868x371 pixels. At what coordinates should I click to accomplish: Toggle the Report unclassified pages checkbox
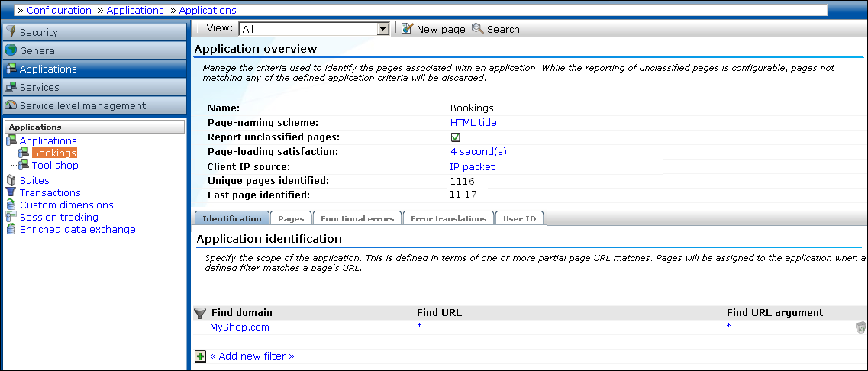point(456,137)
